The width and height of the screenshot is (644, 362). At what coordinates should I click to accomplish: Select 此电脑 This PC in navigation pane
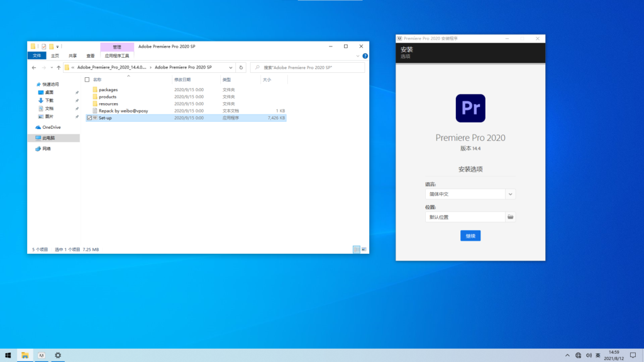click(48, 138)
